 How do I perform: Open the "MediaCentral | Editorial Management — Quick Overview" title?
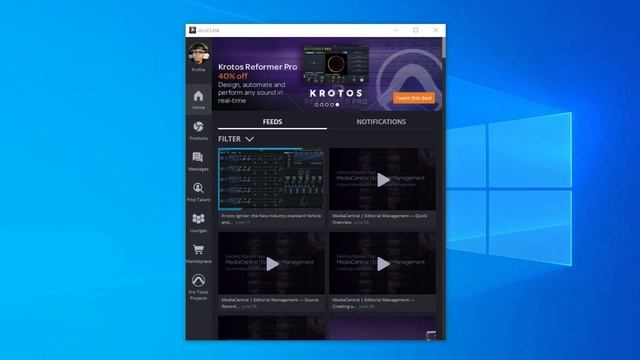tap(380, 219)
